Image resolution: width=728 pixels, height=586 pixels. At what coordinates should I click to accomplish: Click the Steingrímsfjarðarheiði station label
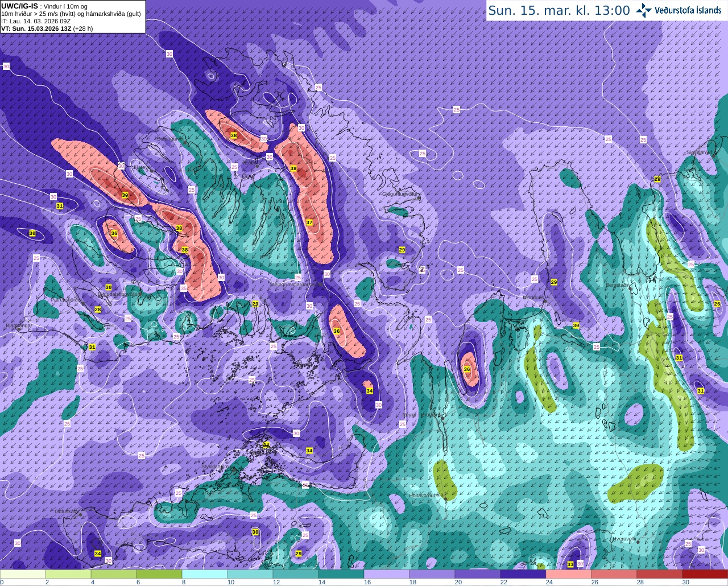(296, 284)
